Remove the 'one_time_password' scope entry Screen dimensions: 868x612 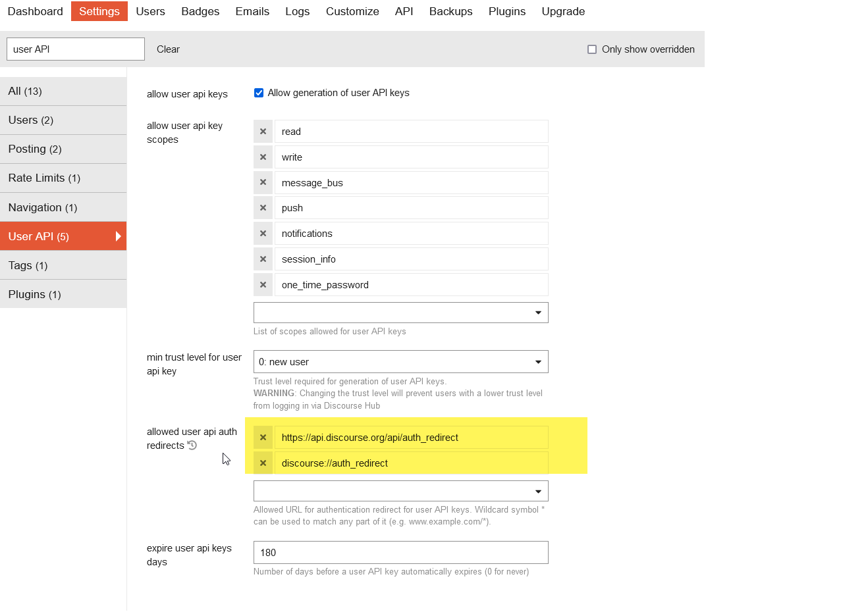tap(263, 285)
